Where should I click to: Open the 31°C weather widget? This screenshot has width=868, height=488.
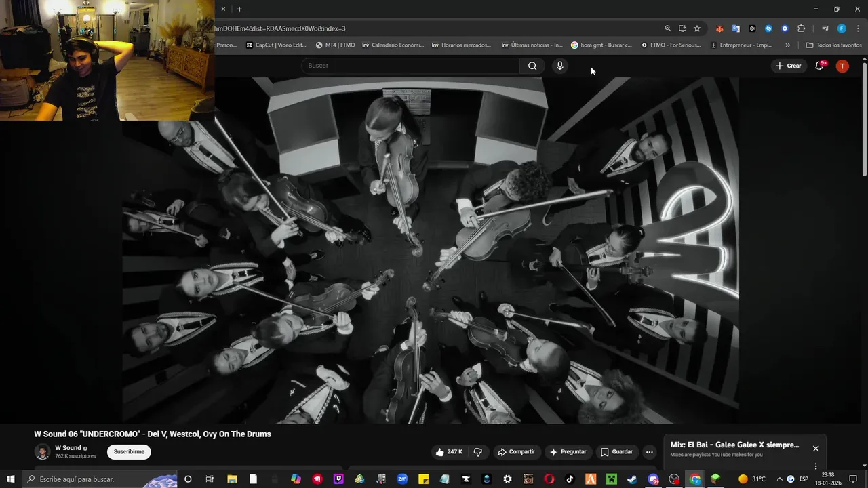click(x=752, y=479)
